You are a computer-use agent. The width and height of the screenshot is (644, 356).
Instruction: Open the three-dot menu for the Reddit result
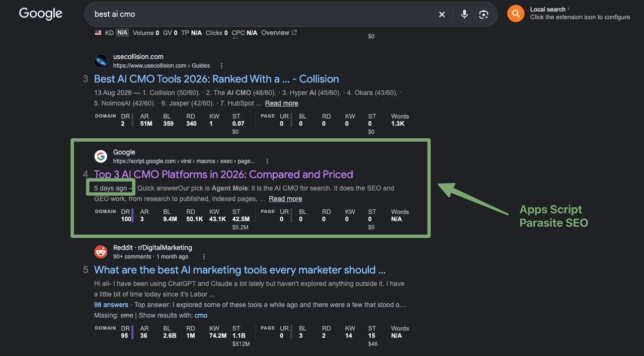[x=204, y=257]
